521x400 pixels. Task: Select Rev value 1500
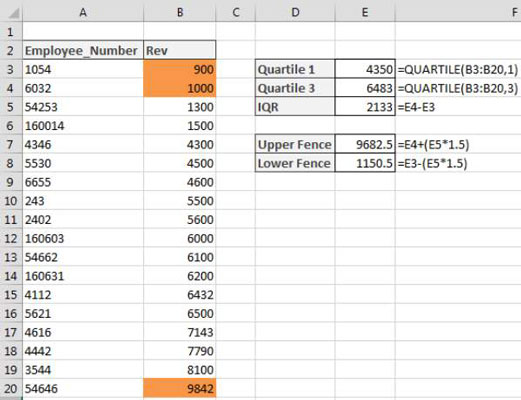pos(180,126)
